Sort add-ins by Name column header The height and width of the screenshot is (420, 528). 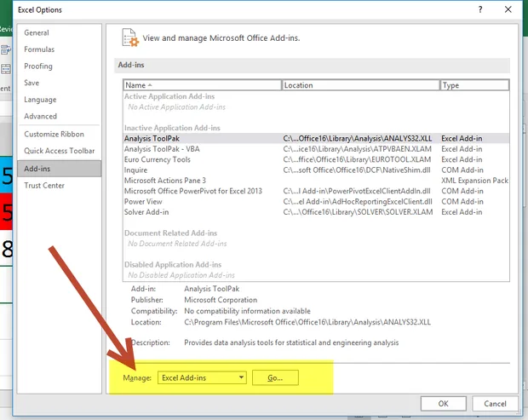202,85
